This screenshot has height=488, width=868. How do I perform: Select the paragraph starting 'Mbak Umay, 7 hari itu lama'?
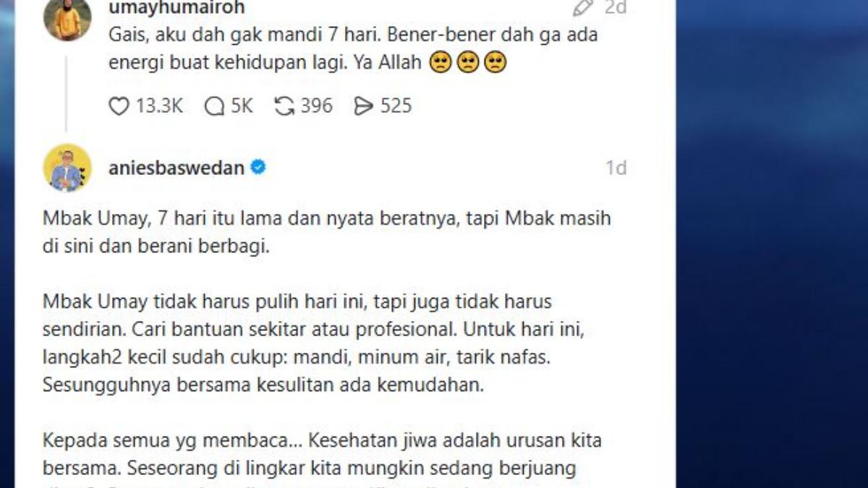pyautogui.click(x=327, y=232)
